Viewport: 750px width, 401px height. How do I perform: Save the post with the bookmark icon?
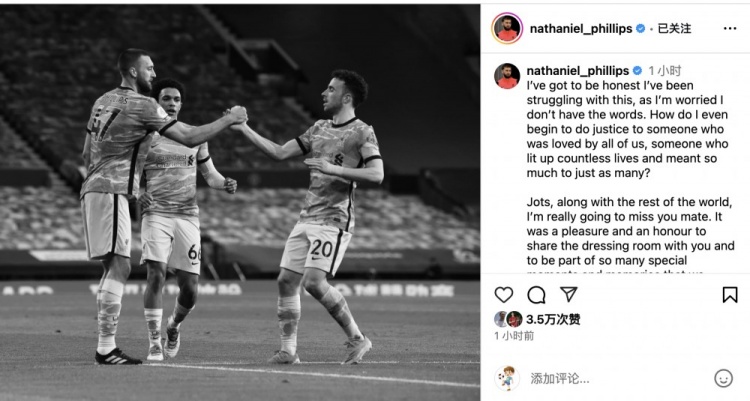pyautogui.click(x=730, y=295)
